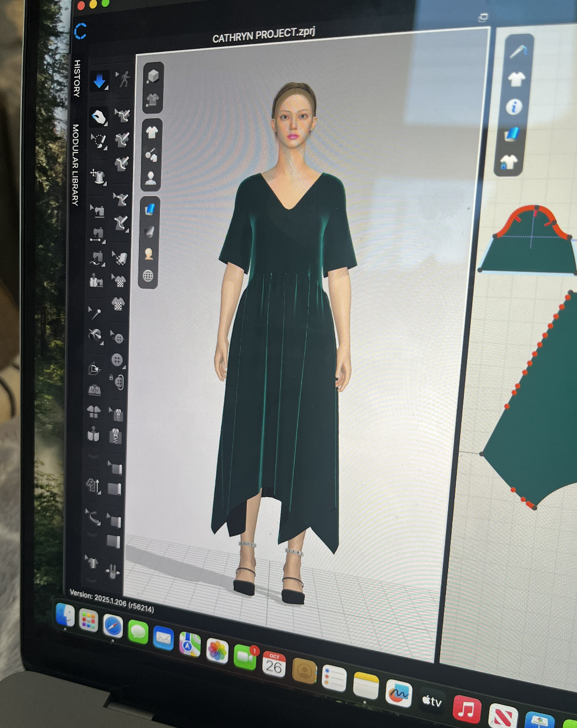Select the blue Simulate arrow tool

(x=99, y=82)
